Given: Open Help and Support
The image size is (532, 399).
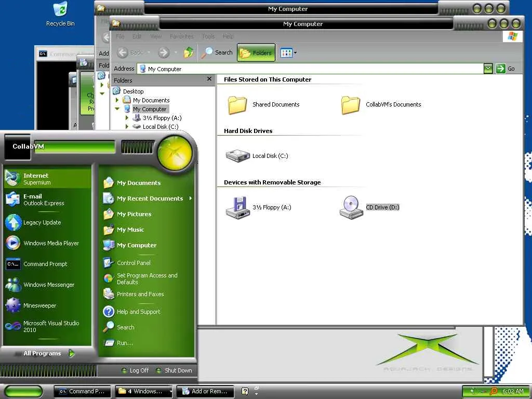Looking at the screenshot, I should click(147, 312).
